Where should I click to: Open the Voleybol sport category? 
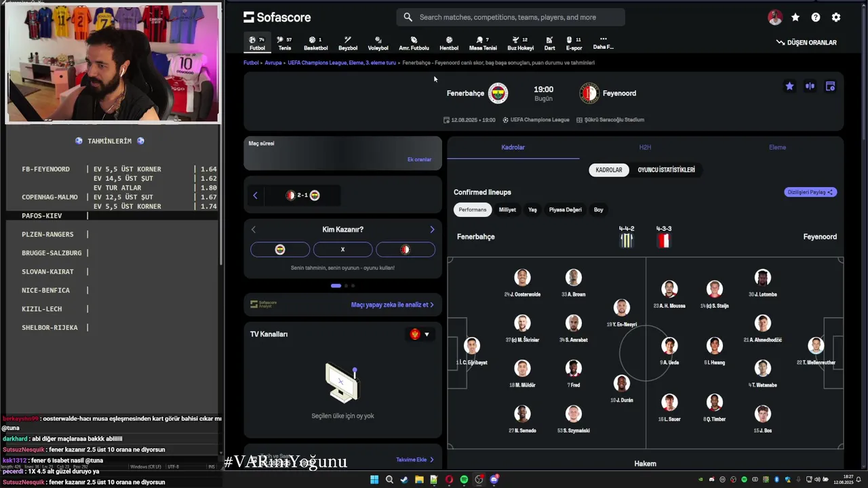(x=378, y=43)
